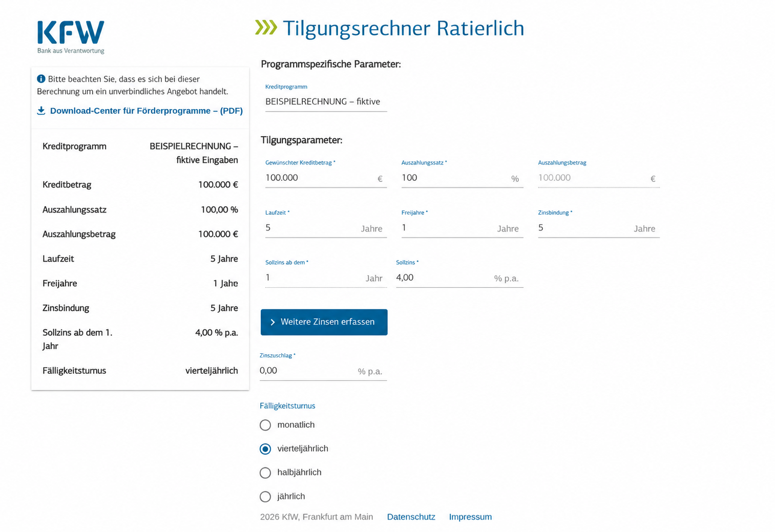This screenshot has height=532, width=775.
Task: Click the download icon beside Download-Center link
Action: (x=41, y=111)
